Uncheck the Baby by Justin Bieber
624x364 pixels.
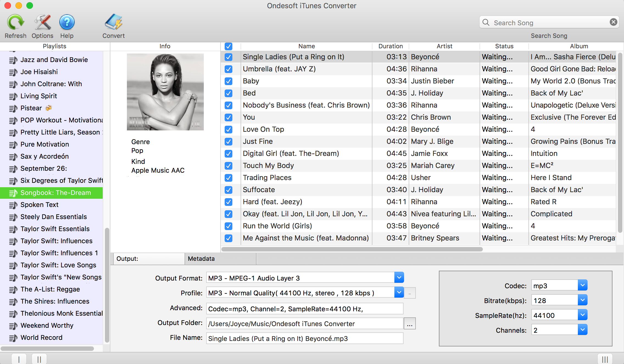[x=228, y=81]
